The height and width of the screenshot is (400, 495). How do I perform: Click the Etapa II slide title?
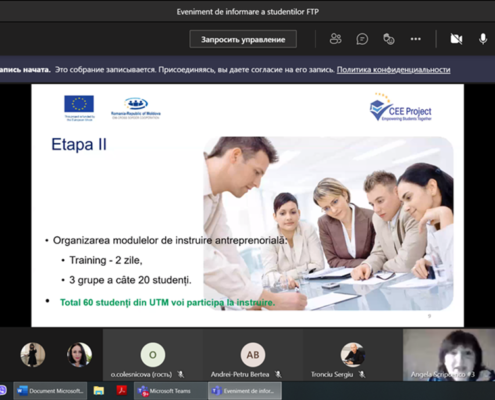click(79, 144)
